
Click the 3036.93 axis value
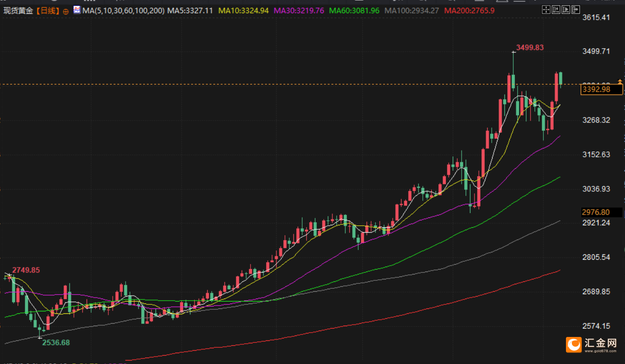coord(595,189)
